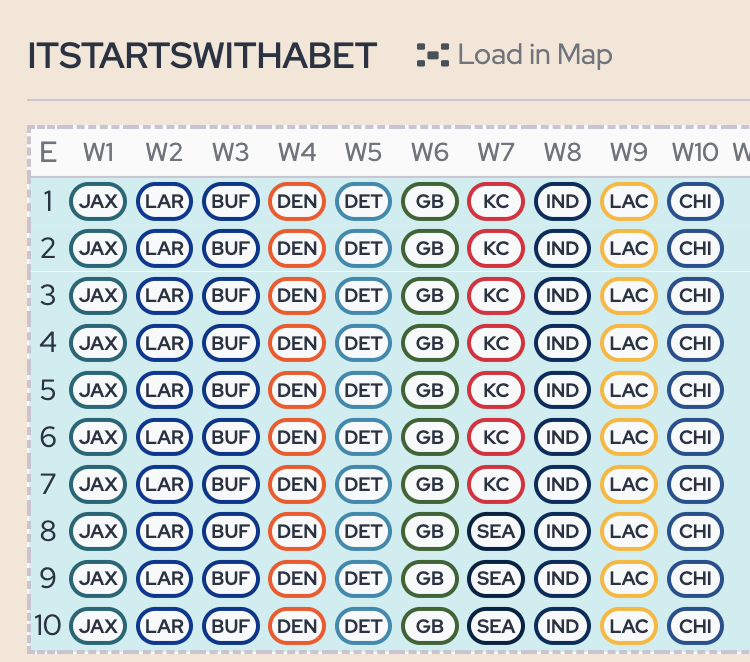Select the LAC pick in row 9

(629, 579)
